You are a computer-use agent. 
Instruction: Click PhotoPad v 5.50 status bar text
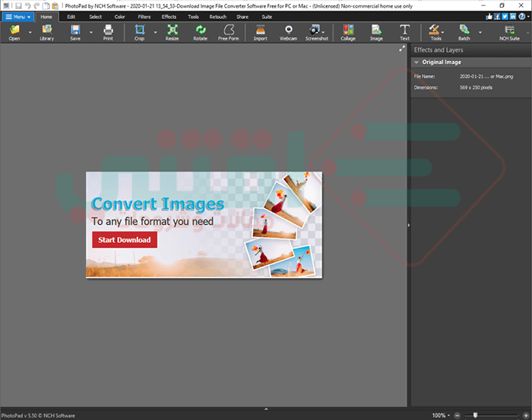click(38, 415)
